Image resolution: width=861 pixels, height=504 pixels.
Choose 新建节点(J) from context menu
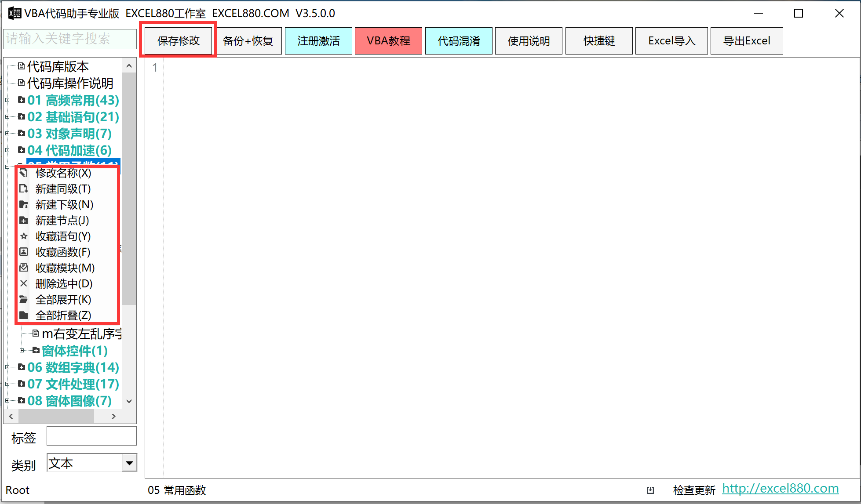click(67, 221)
